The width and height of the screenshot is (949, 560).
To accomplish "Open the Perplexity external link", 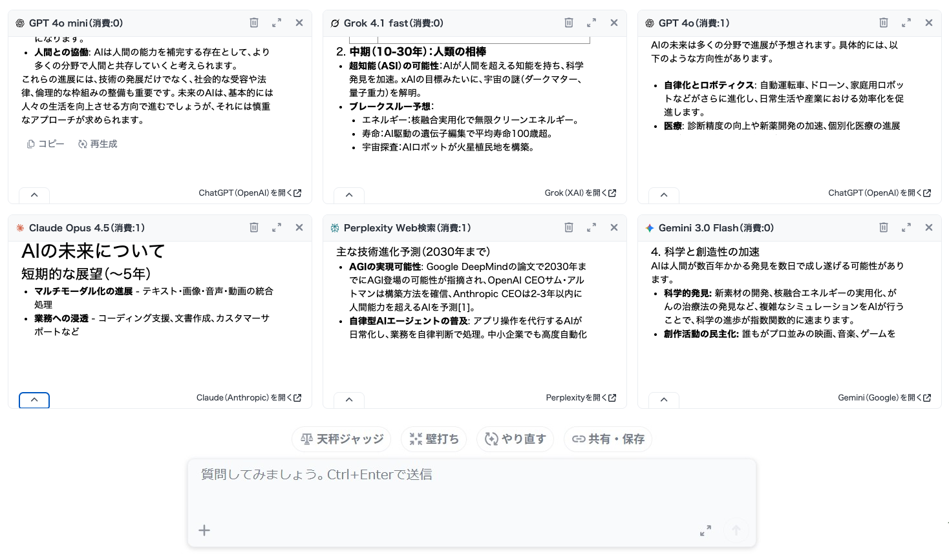I will click(x=581, y=398).
